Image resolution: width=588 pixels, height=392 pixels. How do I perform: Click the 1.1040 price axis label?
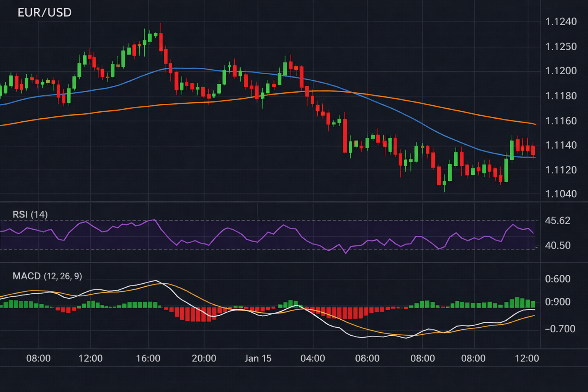pyautogui.click(x=561, y=193)
